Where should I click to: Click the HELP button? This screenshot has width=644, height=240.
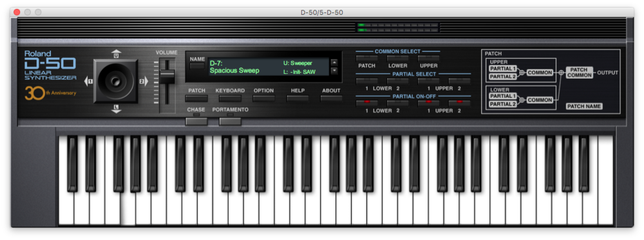coord(298,98)
